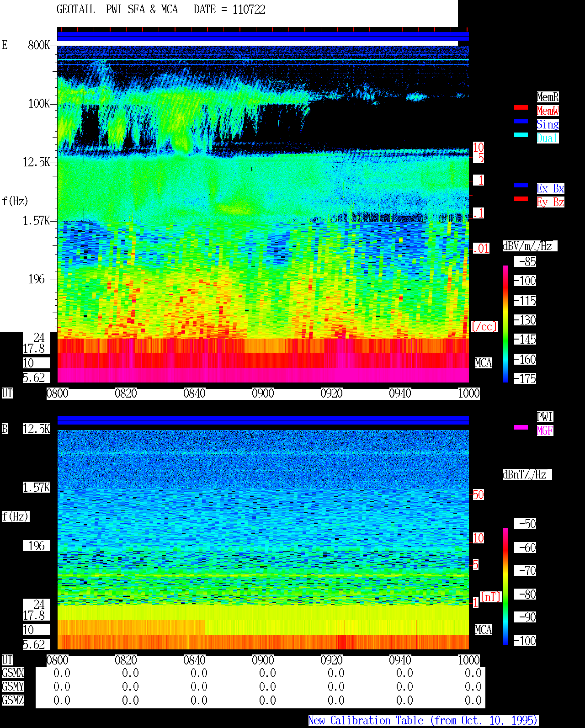This screenshot has width=585, height=728.
Task: Click the Sing legend label
Action: click(x=548, y=124)
